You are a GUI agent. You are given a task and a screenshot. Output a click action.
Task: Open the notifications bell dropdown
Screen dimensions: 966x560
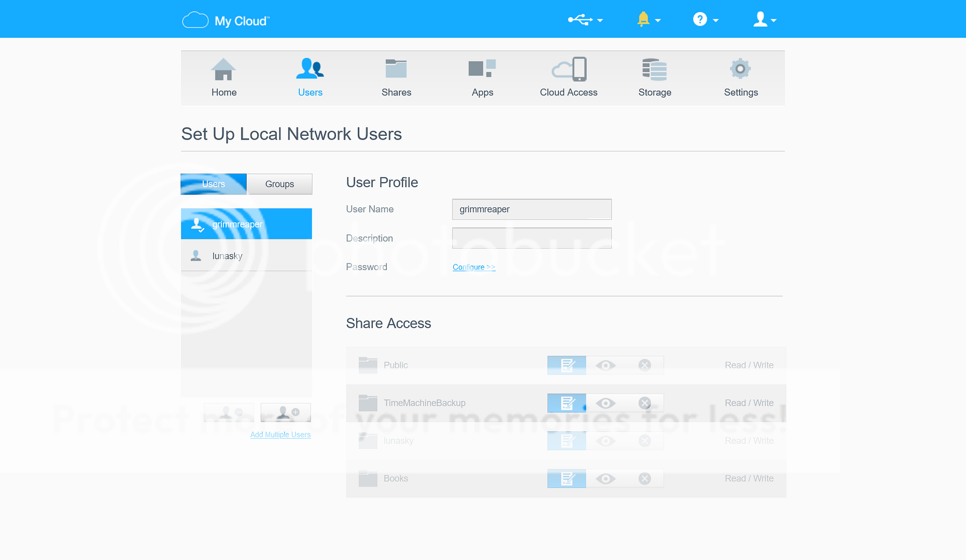648,20
